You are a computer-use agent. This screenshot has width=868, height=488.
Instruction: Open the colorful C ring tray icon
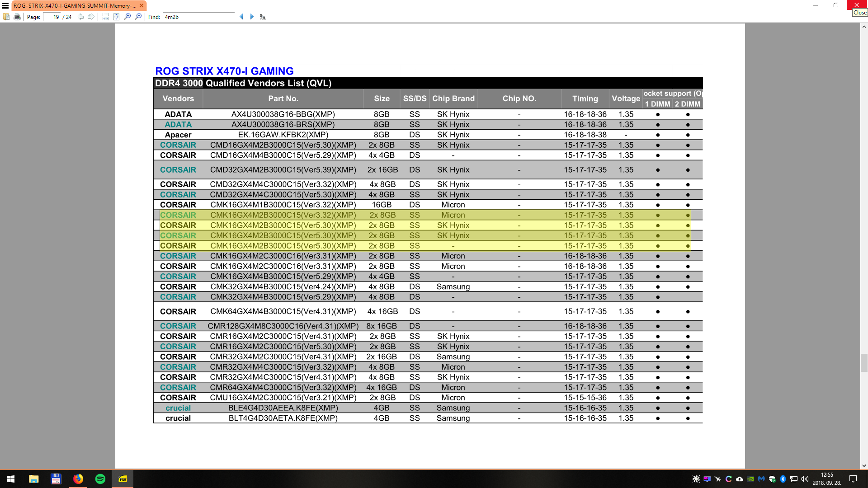(x=729, y=479)
